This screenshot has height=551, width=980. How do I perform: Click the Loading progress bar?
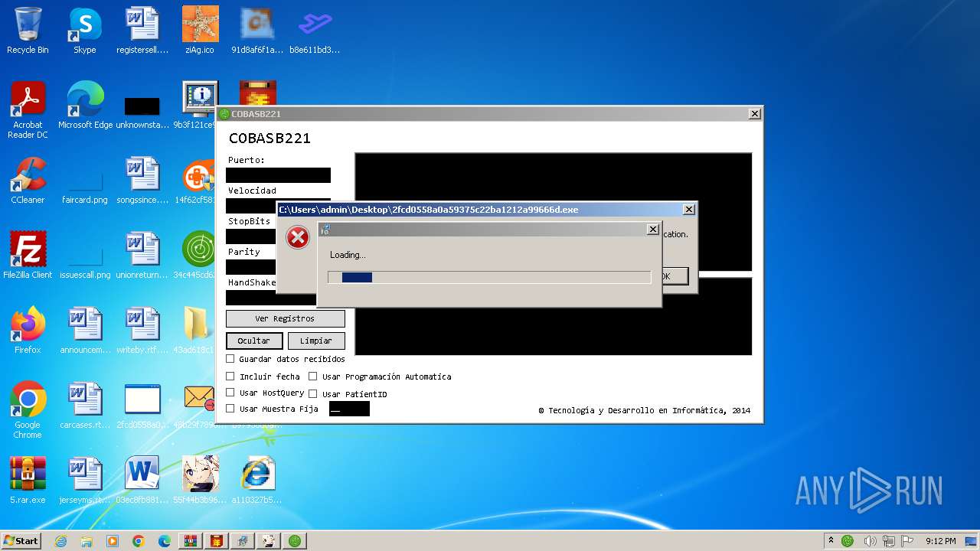489,277
